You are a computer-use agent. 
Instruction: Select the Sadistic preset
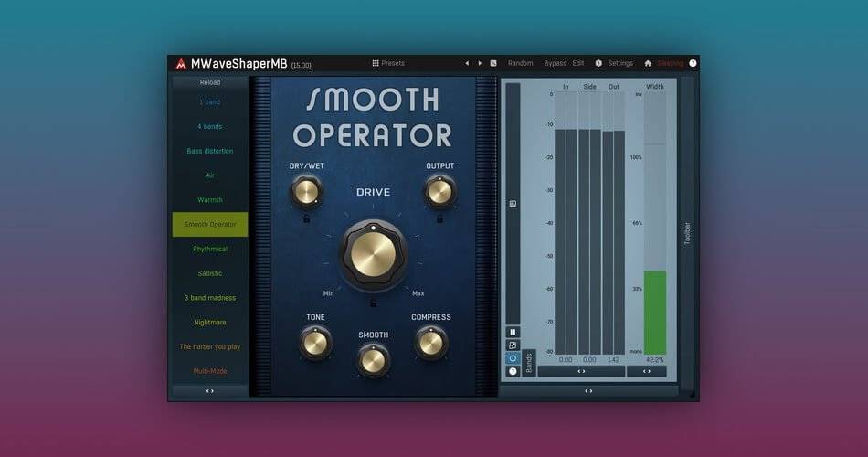[210, 273]
